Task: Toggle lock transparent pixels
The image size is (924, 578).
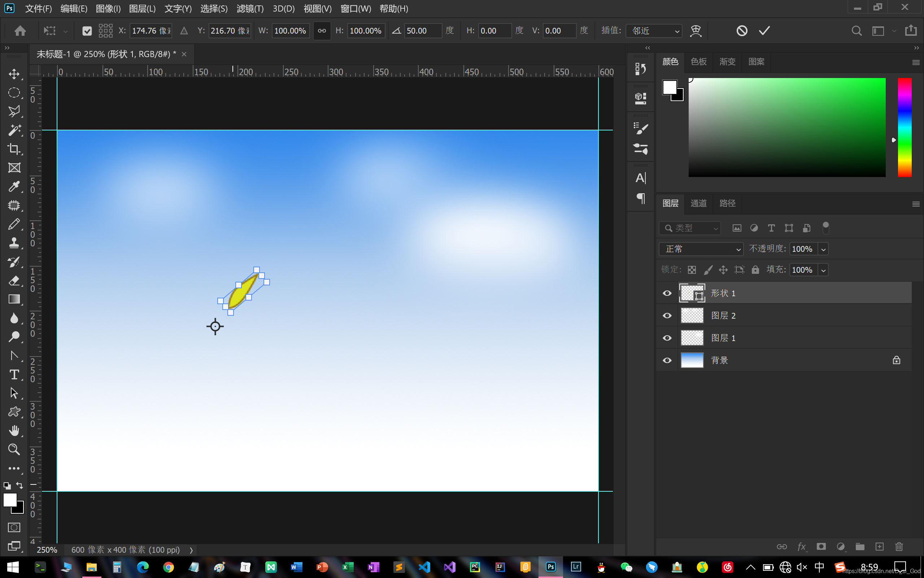Action: [x=692, y=270]
